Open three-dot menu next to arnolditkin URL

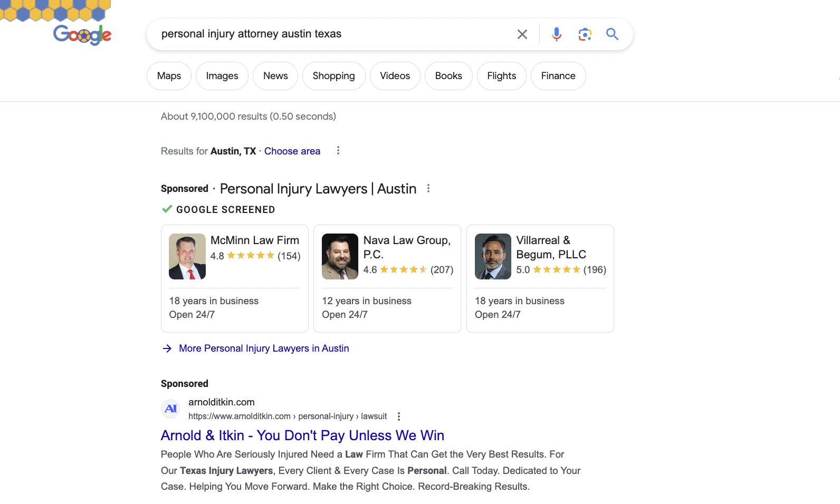click(x=399, y=416)
